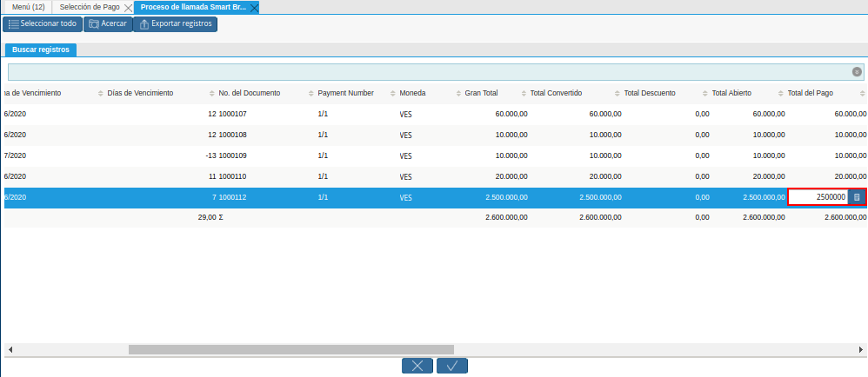Open the Selección de Pago tab
868x377 pixels.
89,7
